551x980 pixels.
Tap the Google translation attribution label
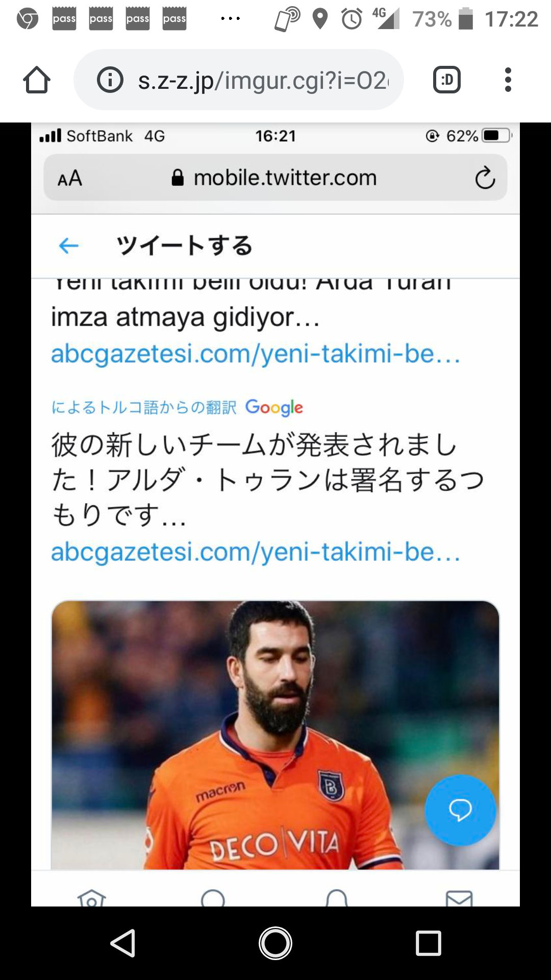(x=177, y=407)
